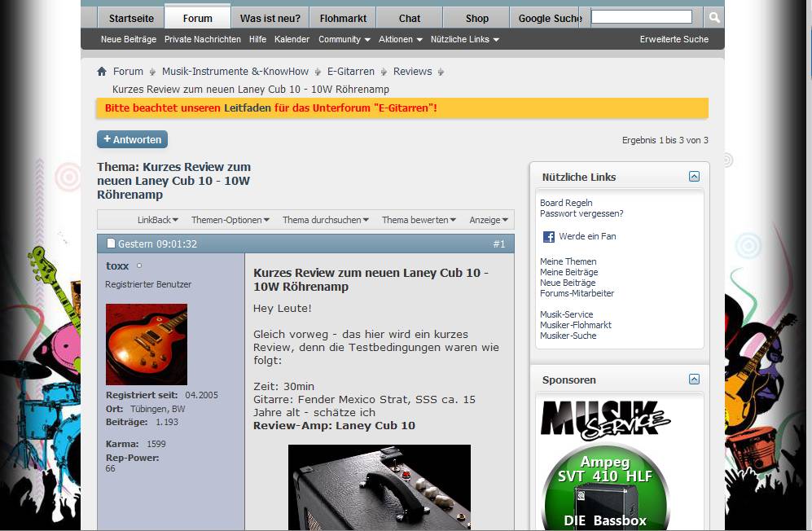Click the search magnifier icon button
Image resolution: width=812 pixels, height=531 pixels.
[x=714, y=18]
